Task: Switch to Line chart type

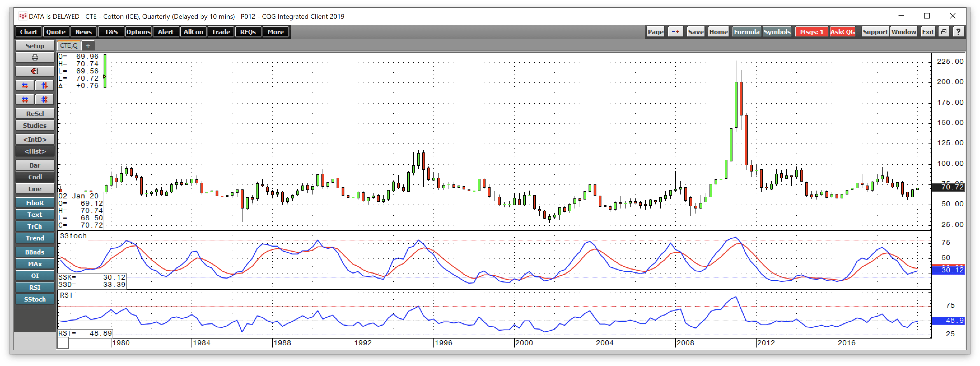Action: [x=35, y=189]
